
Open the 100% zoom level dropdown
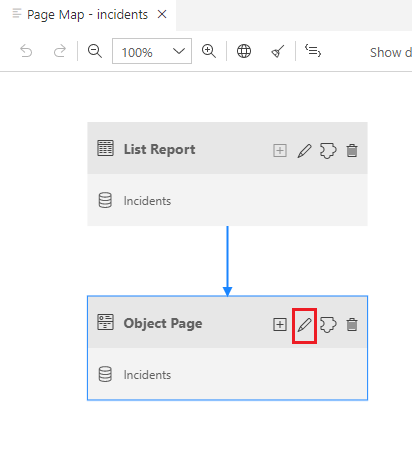coord(152,51)
